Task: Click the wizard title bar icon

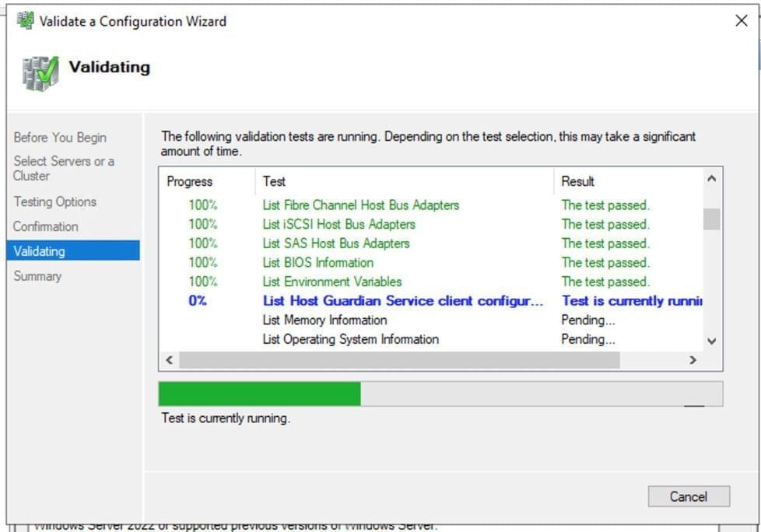Action: 25,21
